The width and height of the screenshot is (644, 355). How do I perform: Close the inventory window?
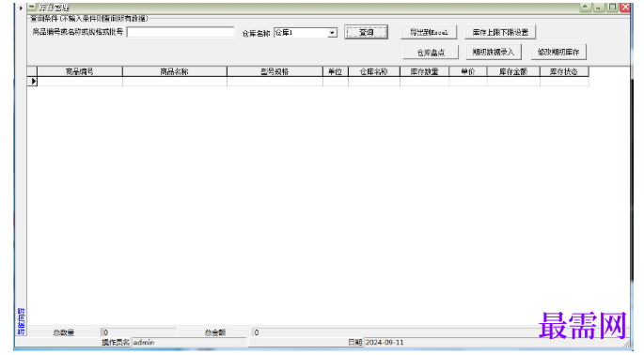tap(625, 7)
